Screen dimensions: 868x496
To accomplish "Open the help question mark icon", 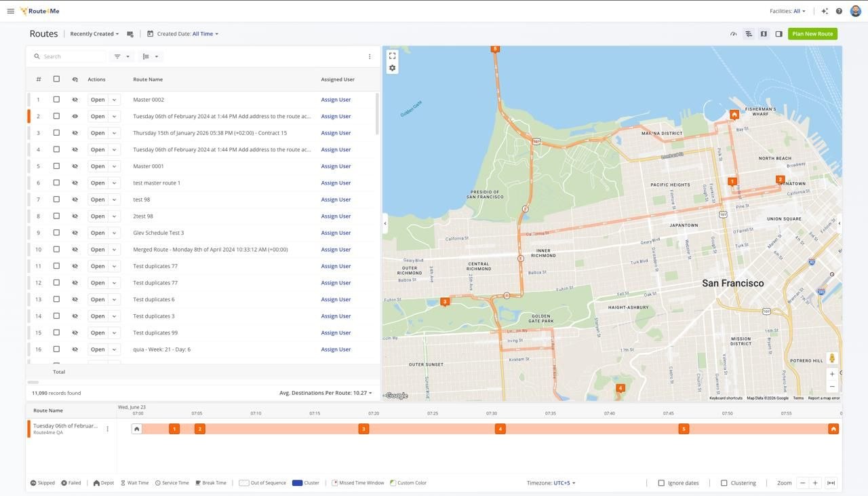I will [839, 11].
